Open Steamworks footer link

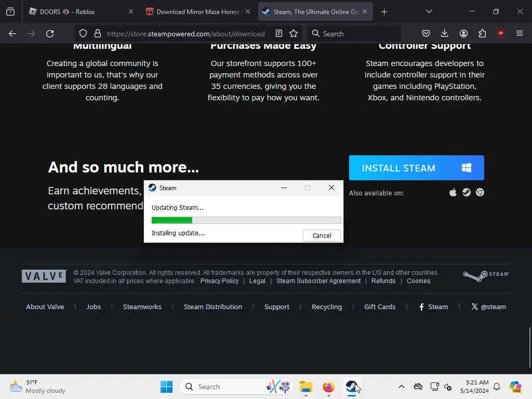[142, 307]
